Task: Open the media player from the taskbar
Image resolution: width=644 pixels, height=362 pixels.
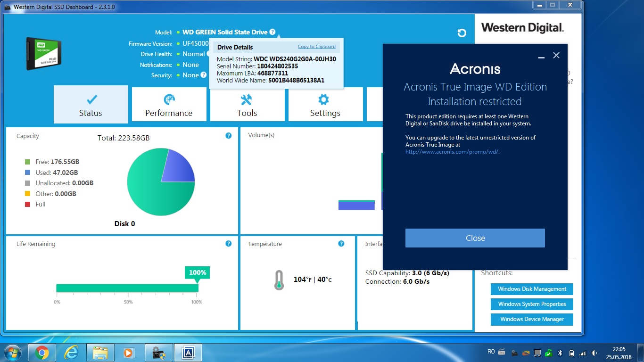Action: [128, 353]
